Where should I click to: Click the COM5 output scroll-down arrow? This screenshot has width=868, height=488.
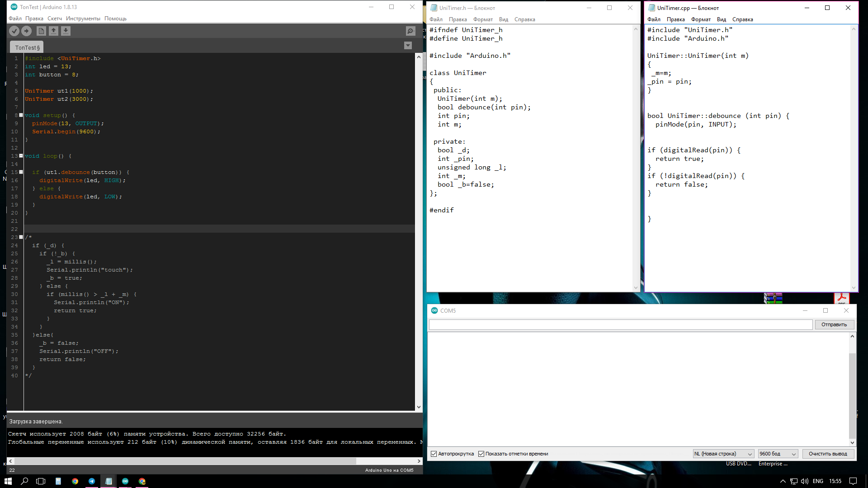(x=852, y=443)
